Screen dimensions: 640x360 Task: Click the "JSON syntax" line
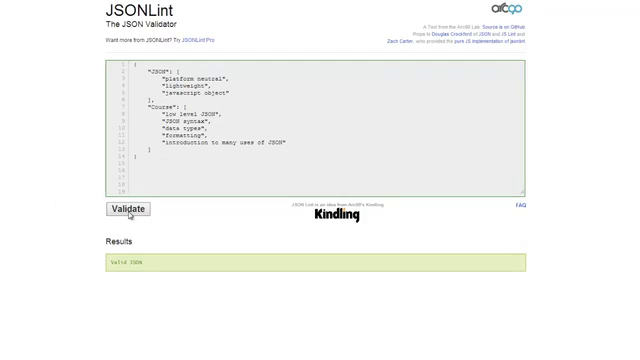click(x=187, y=121)
